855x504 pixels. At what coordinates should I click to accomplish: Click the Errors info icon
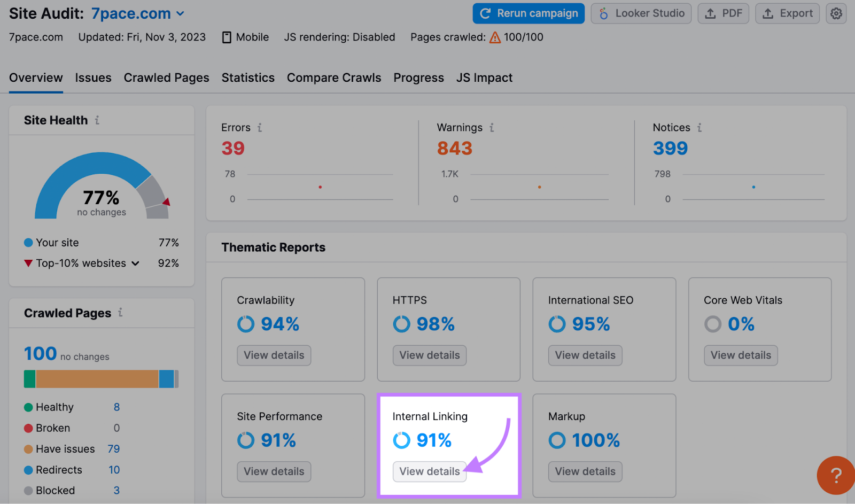[x=260, y=128]
